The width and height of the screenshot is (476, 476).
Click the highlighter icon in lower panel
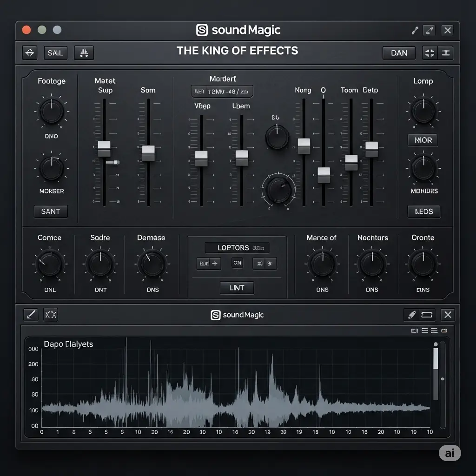tap(412, 315)
